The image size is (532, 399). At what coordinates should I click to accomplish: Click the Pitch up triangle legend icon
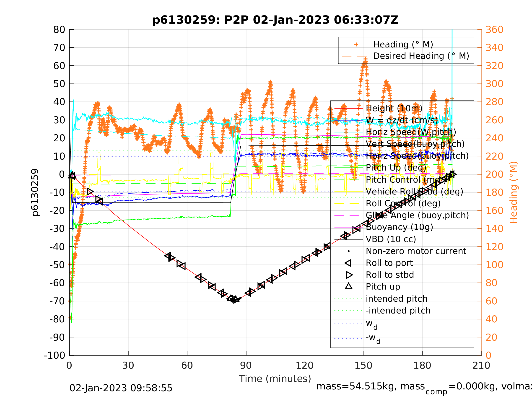(349, 286)
